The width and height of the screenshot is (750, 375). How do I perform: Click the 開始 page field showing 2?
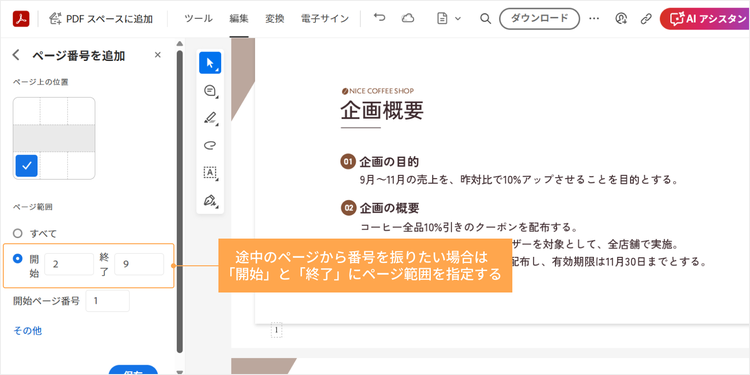click(x=69, y=264)
